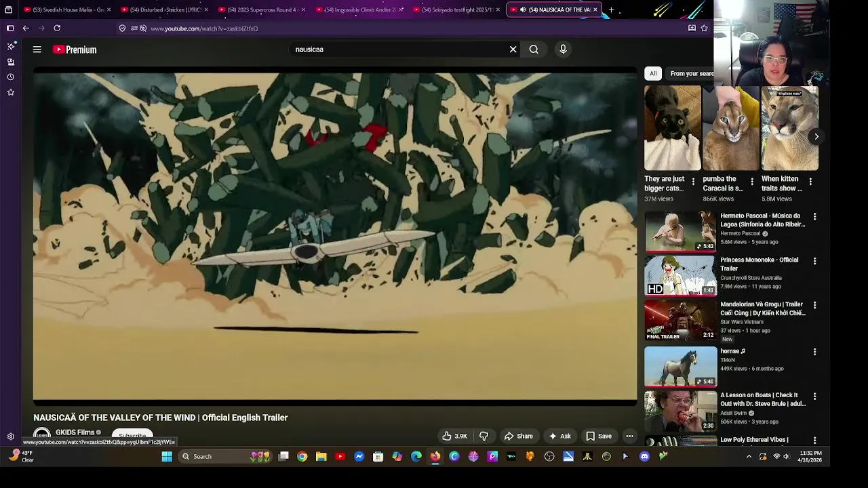Subscribe to GKIDS Films
The image size is (868, 488).
click(x=132, y=436)
